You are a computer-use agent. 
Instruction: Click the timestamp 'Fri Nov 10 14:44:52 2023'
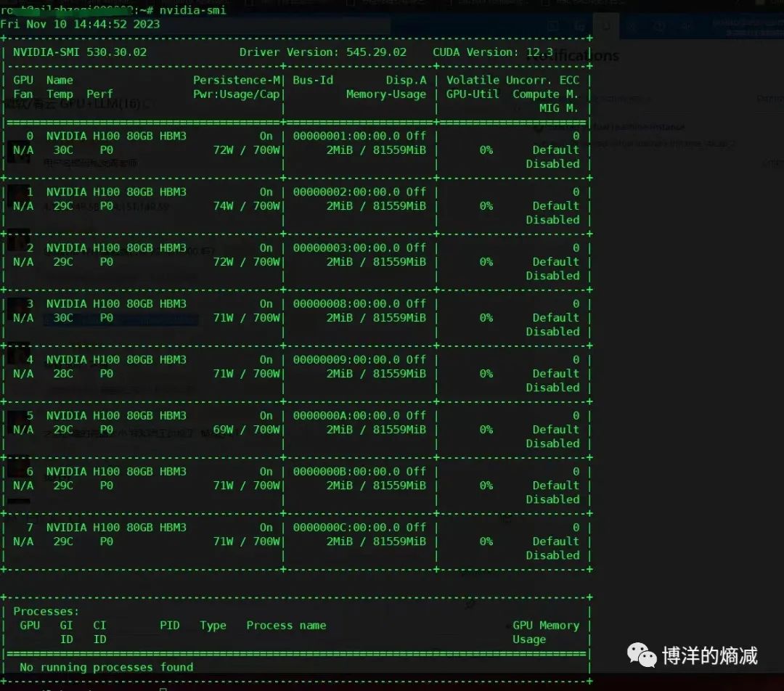click(x=80, y=24)
